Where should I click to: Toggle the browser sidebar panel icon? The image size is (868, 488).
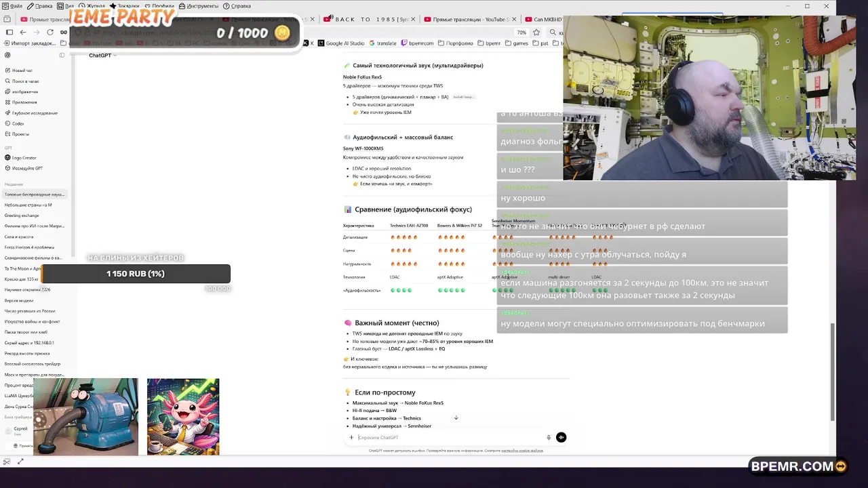coord(9,32)
